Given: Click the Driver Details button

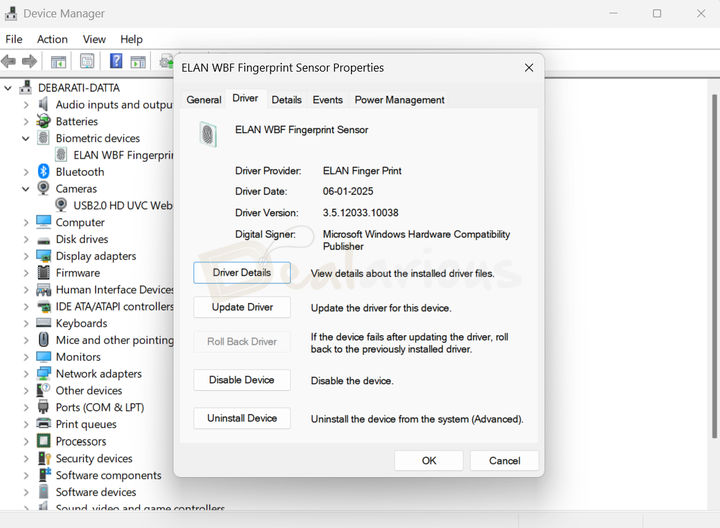Looking at the screenshot, I should point(242,273).
